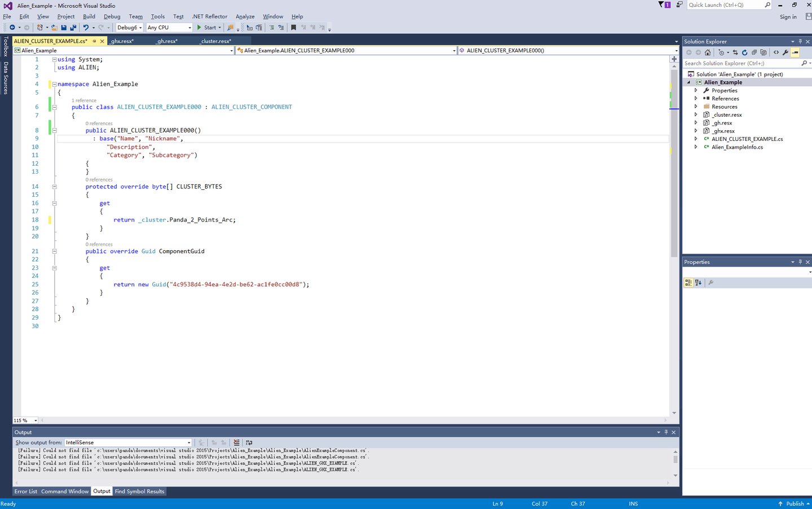This screenshot has height=509, width=812.
Task: Switch to the _cluster.resx editor tab
Action: click(215, 41)
